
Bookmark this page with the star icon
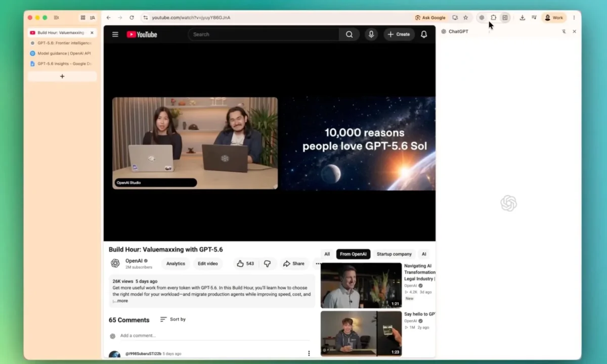(x=466, y=18)
